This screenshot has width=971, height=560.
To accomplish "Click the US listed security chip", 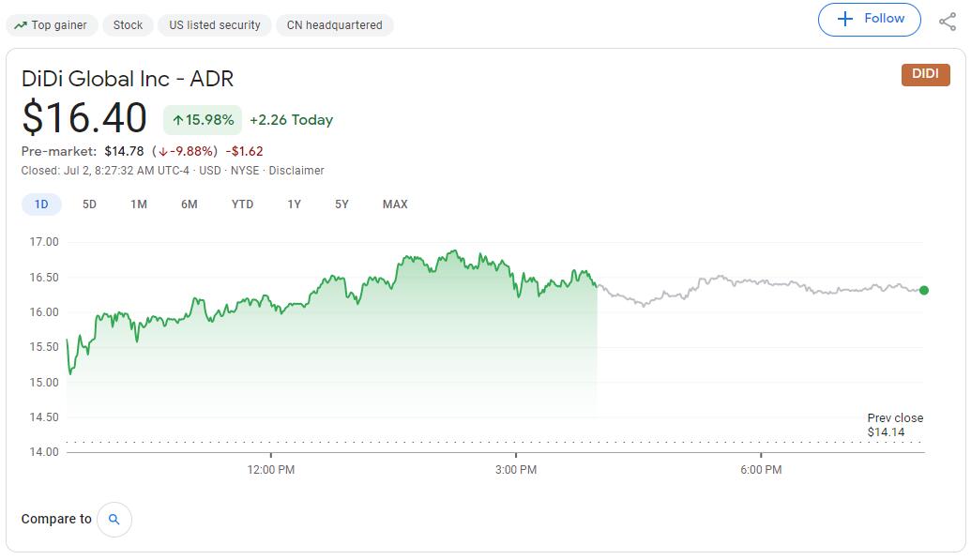I will (215, 25).
